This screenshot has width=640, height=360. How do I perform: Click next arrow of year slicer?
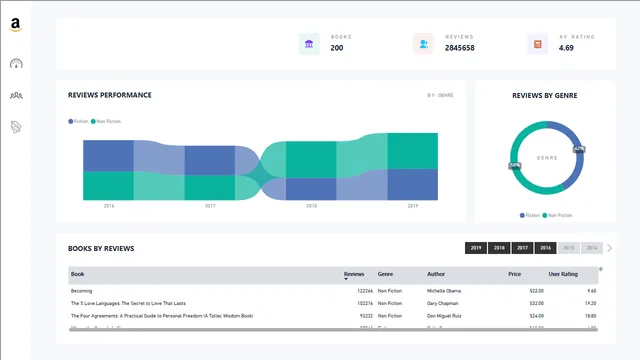click(x=609, y=248)
